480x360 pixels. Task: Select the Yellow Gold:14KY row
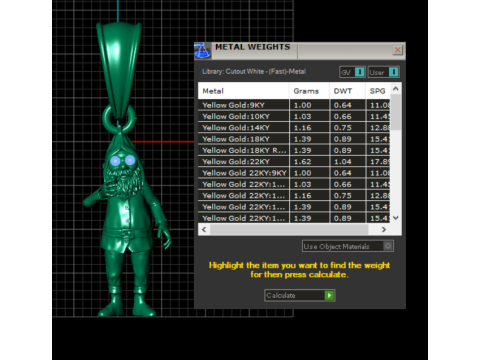click(x=294, y=128)
